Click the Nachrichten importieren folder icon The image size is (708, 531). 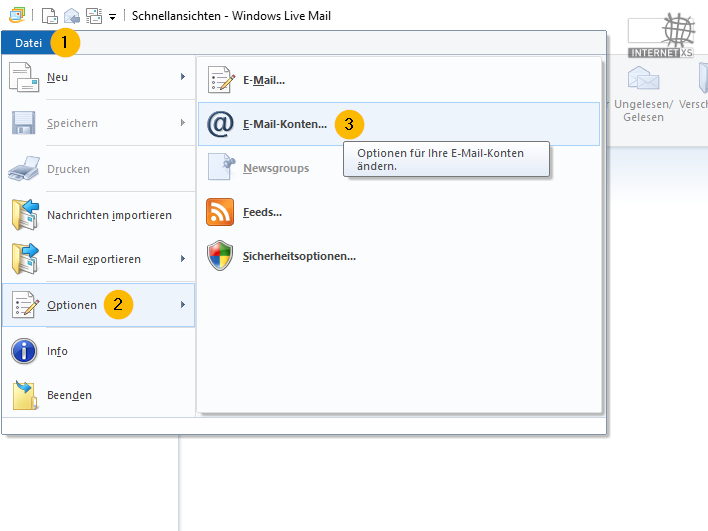click(x=25, y=215)
